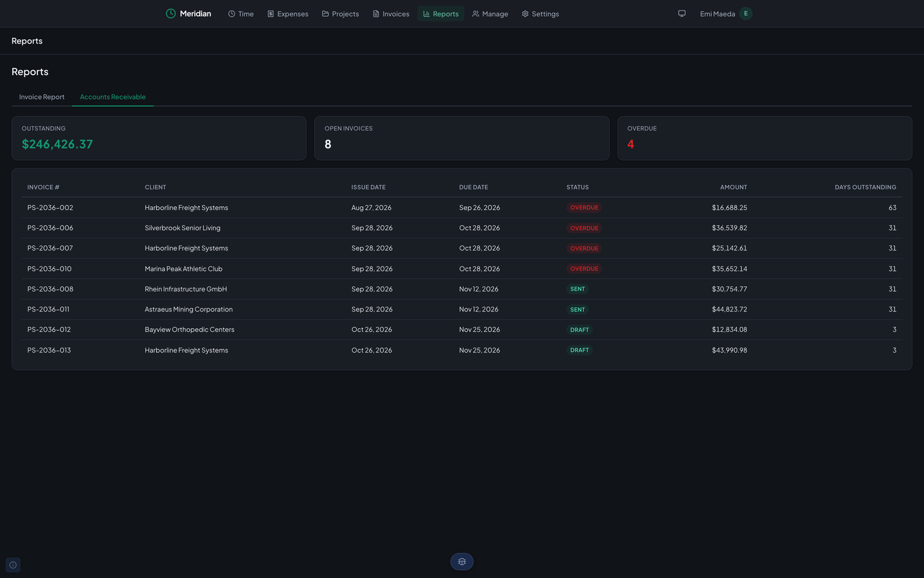Screen dimensions: 924x578
Task: Go to Expenses in top navigation
Action: 287,13
